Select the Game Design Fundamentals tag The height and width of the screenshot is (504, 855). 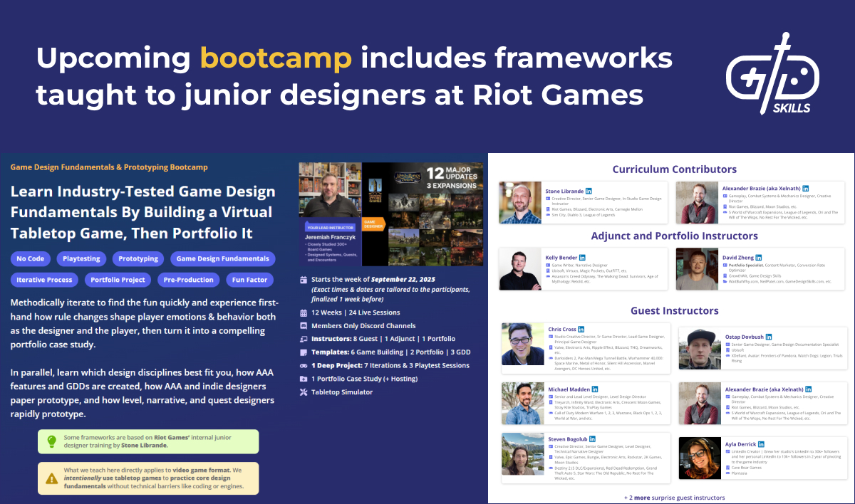[x=223, y=259]
